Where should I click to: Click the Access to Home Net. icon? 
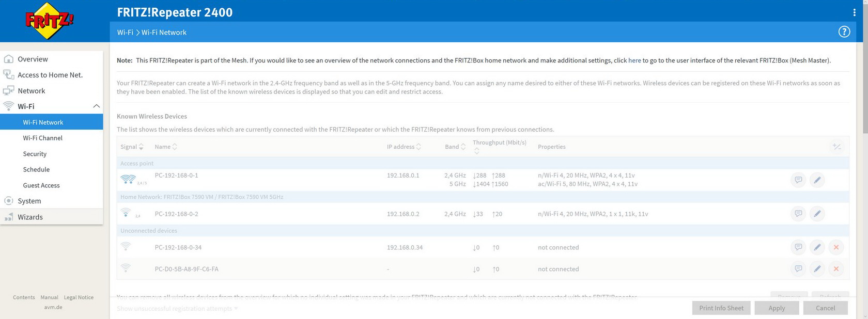point(8,75)
